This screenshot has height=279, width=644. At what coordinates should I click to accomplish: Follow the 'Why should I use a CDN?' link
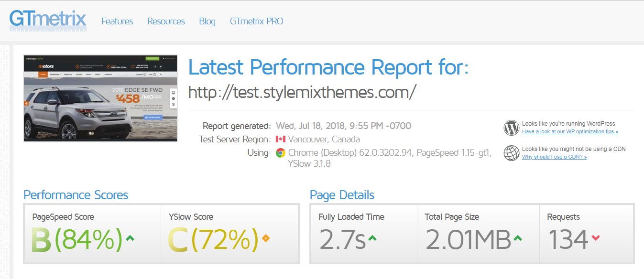(554, 157)
